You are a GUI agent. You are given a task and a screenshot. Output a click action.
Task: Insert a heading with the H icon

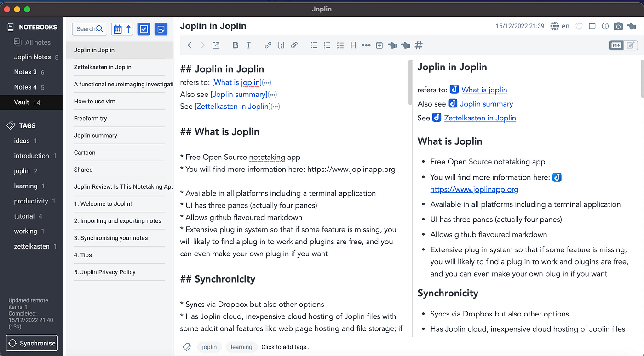pyautogui.click(x=353, y=45)
